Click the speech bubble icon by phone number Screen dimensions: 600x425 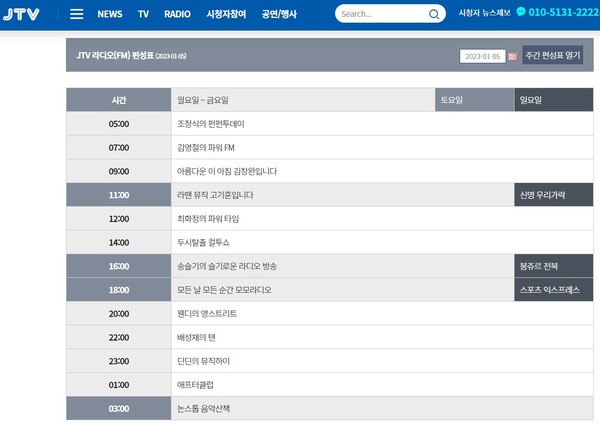click(521, 11)
